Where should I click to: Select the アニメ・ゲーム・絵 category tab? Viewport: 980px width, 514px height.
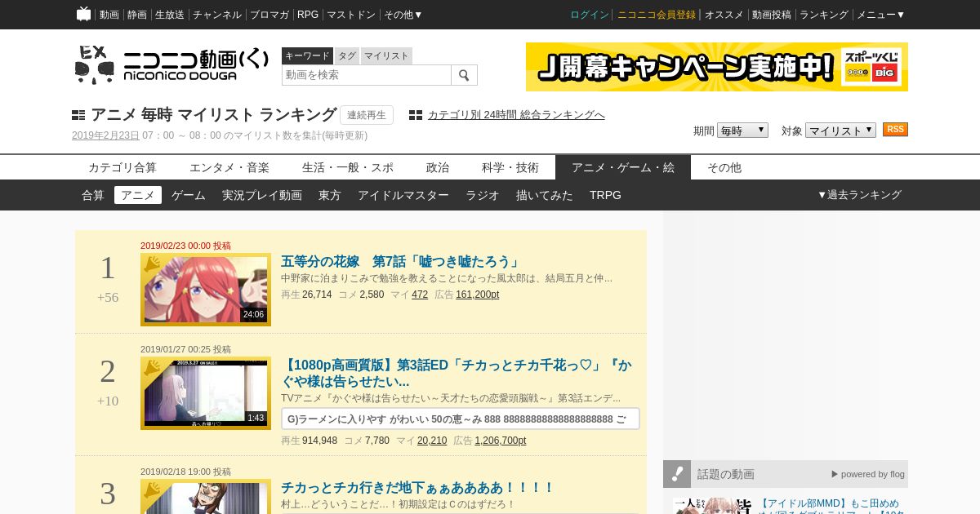(623, 167)
